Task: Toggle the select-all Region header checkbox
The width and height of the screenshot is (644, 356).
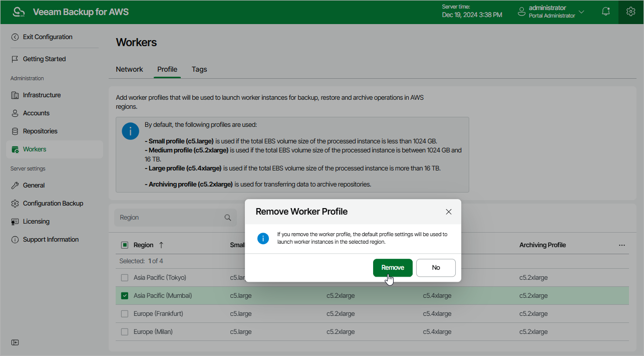Action: tap(125, 245)
